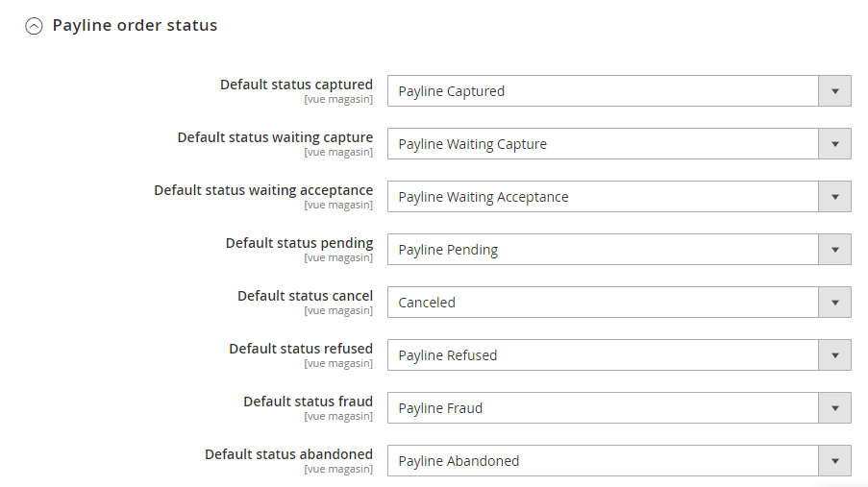Open the Default status pending dropdown
This screenshot has height=487, width=868.
[603, 250]
